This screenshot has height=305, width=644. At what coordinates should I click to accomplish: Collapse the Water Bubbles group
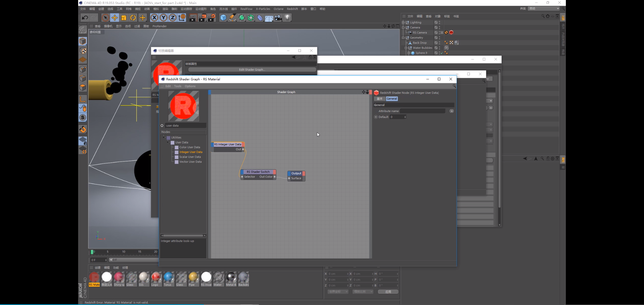406,48
